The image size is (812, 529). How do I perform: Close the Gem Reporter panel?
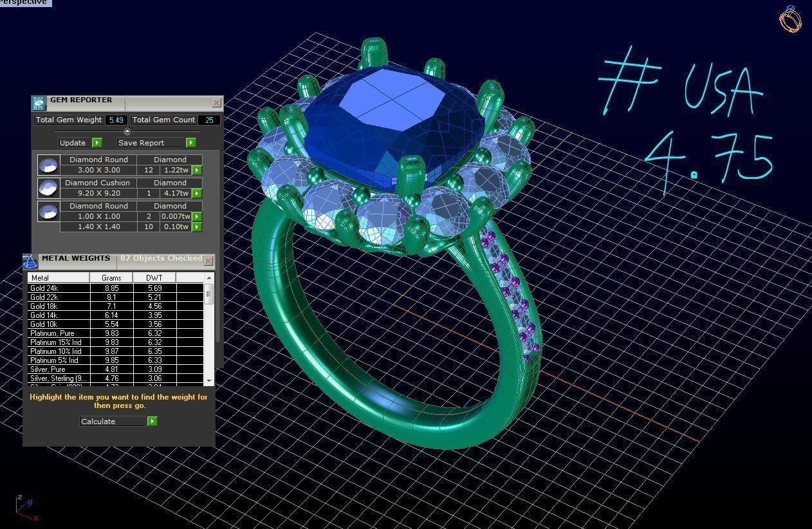(216, 102)
